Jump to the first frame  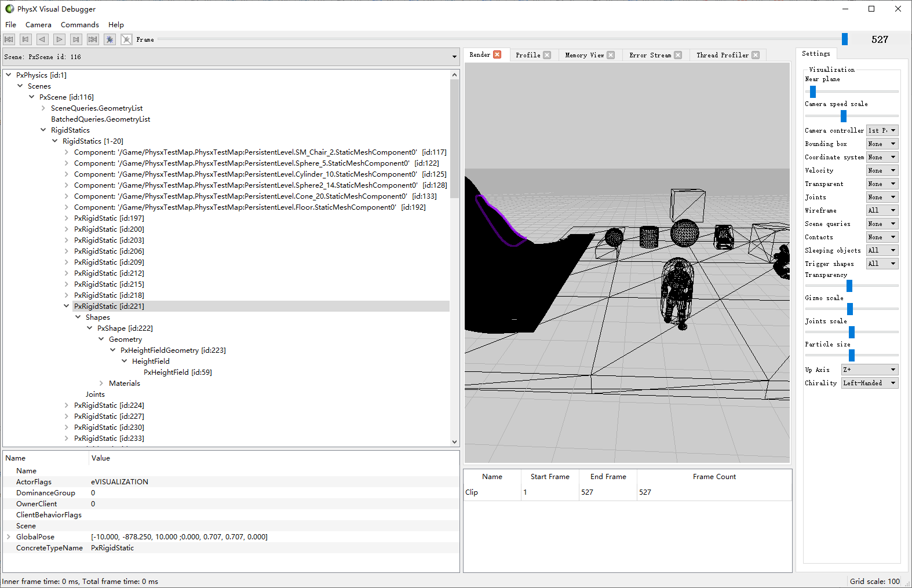[9, 39]
